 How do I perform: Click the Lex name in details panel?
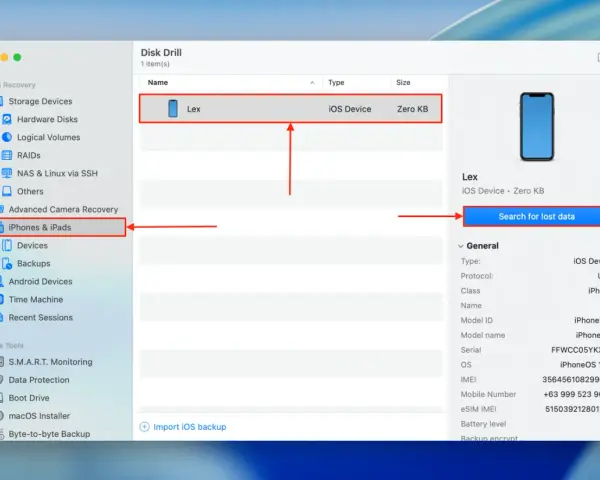(x=470, y=177)
